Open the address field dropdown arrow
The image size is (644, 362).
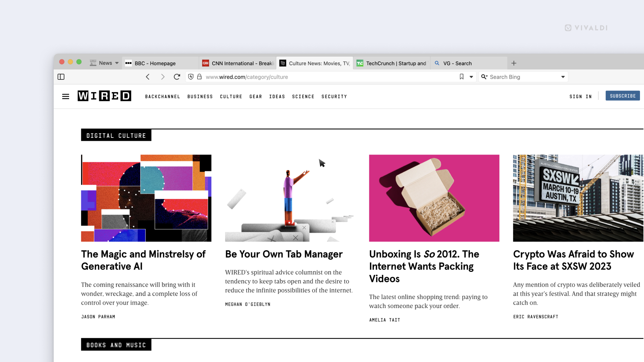(x=471, y=77)
